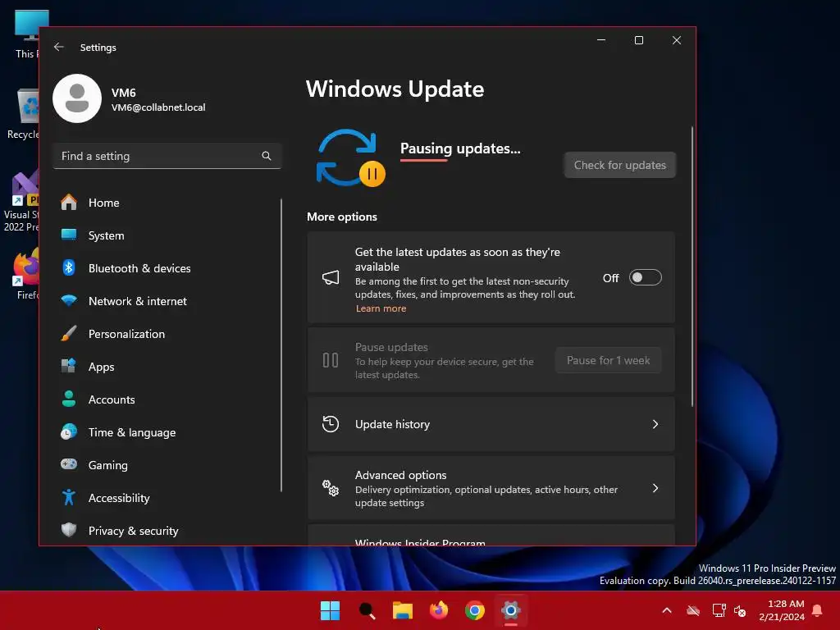Click the Update history clock icon
The width and height of the screenshot is (840, 630).
point(331,424)
